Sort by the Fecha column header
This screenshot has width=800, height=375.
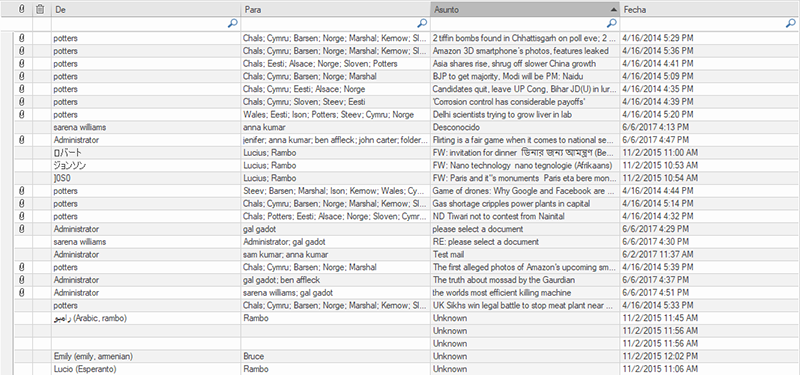coord(710,9)
